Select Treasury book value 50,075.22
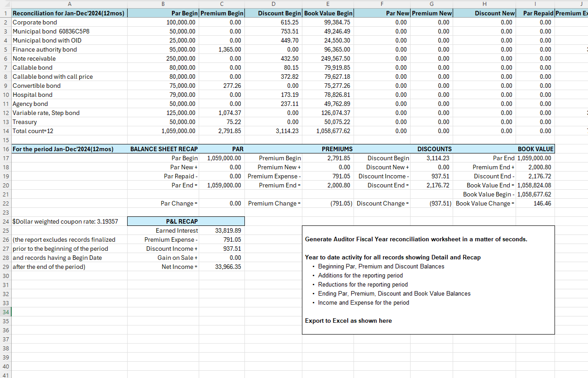Viewport: 588px width, 378px height. pos(328,122)
